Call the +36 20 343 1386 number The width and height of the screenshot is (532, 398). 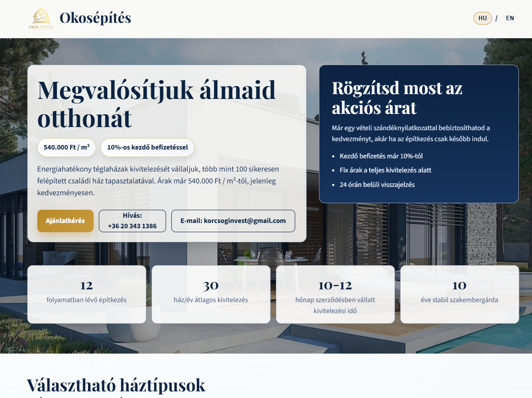(x=132, y=221)
